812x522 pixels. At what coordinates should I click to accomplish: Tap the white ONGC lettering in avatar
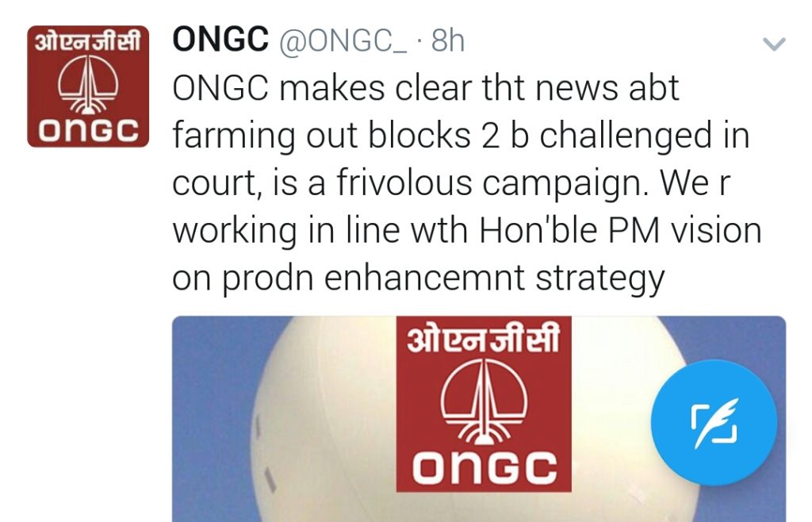tap(89, 130)
